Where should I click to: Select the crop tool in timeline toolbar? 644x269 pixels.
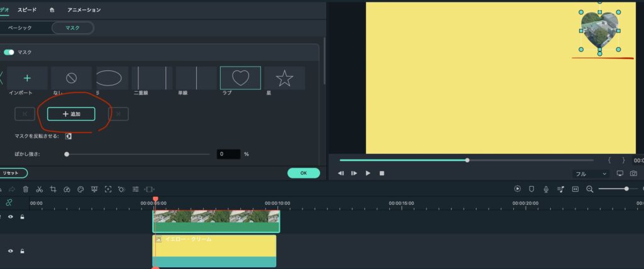click(x=53, y=189)
